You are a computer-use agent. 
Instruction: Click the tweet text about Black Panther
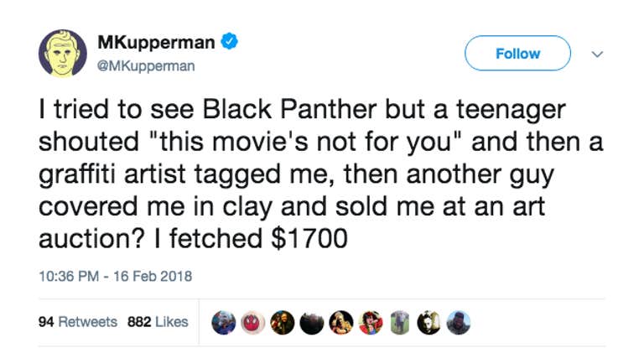(x=320, y=174)
